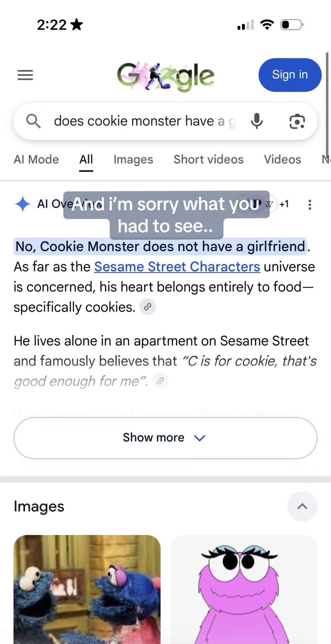Image resolution: width=331 pixels, height=644 pixels.
Task: Tap the Sign in button
Action: [x=290, y=75]
